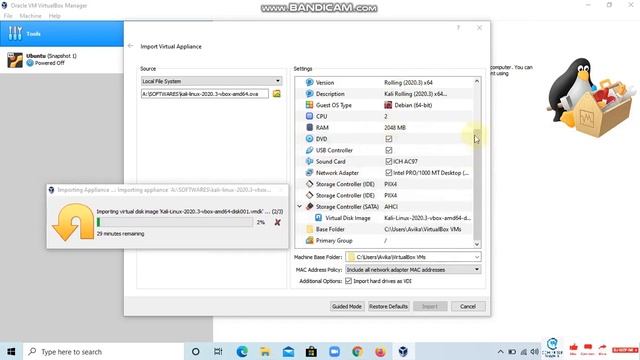
Task: Click the Description row icon
Action: [309, 93]
